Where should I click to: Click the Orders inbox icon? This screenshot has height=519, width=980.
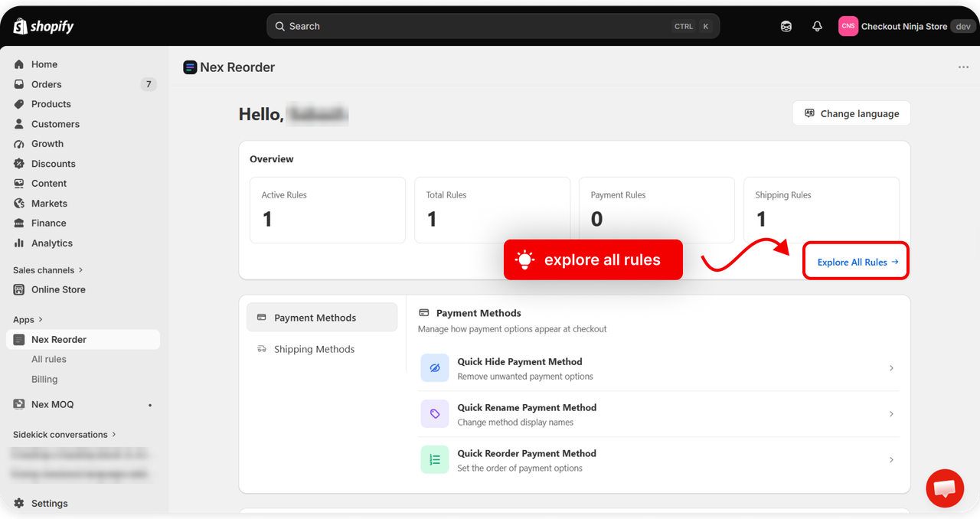tap(19, 84)
